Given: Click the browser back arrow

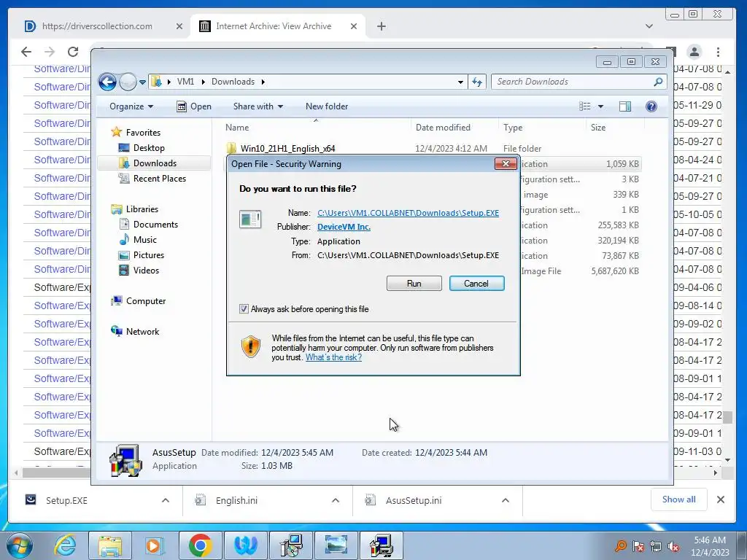Looking at the screenshot, I should pos(26,52).
